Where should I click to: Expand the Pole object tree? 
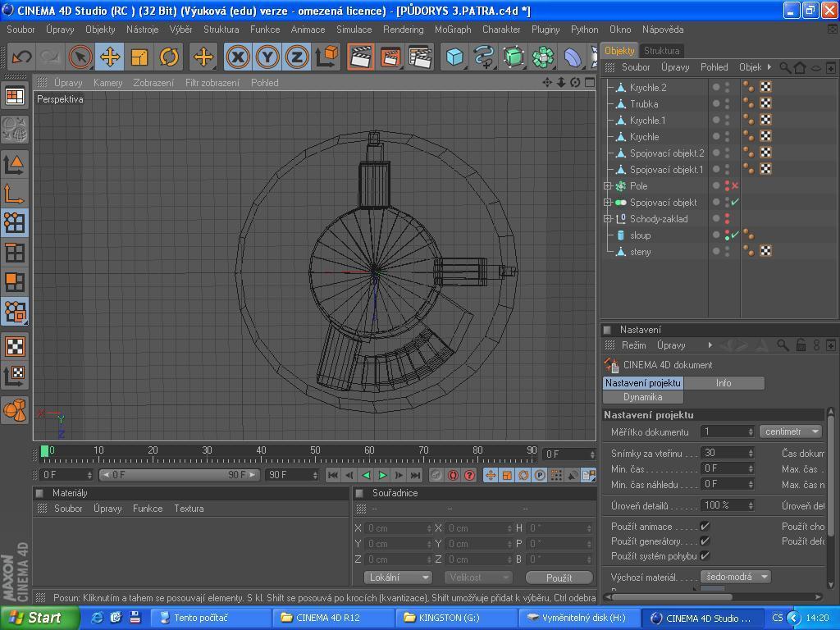pyautogui.click(x=608, y=186)
